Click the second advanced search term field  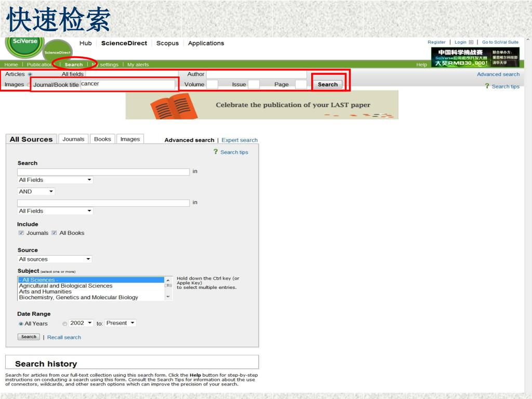[x=103, y=203]
